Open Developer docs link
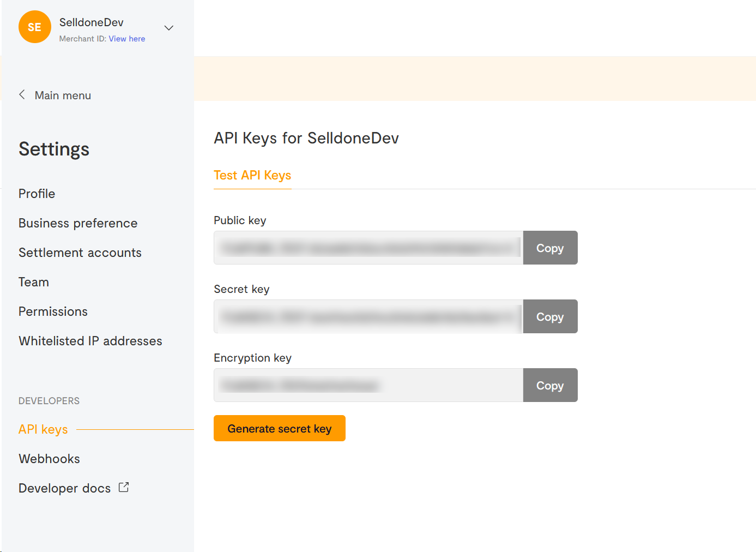The height and width of the screenshot is (552, 756). click(x=64, y=488)
